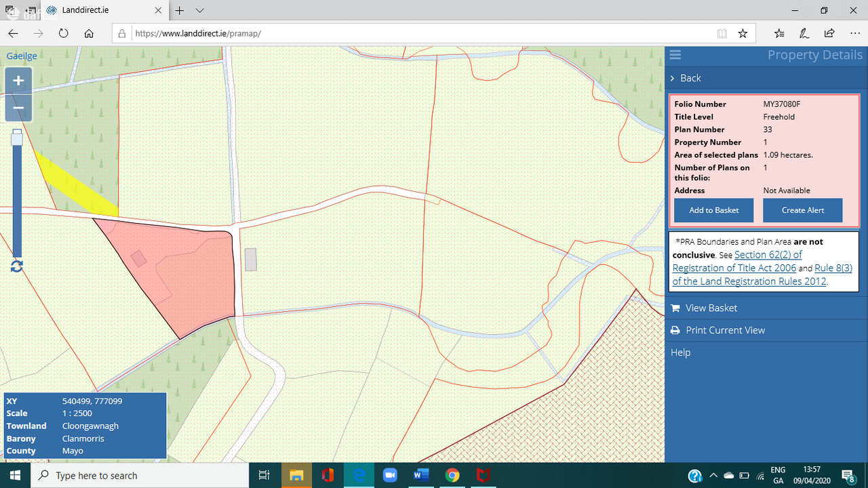Viewport: 868px width, 488px height.
Task: Click the map reset refresh arrows icon
Action: click(x=17, y=266)
